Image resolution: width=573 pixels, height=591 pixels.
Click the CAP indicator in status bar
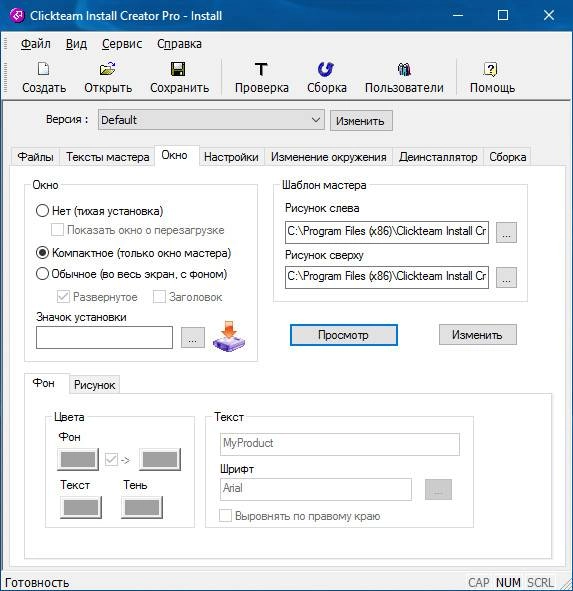479,582
